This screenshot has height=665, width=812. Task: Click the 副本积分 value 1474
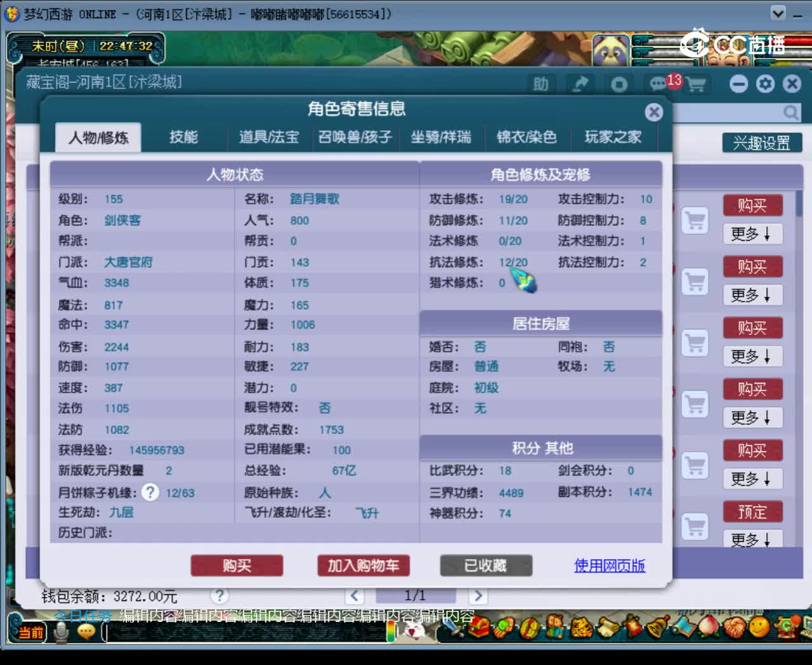(x=640, y=492)
